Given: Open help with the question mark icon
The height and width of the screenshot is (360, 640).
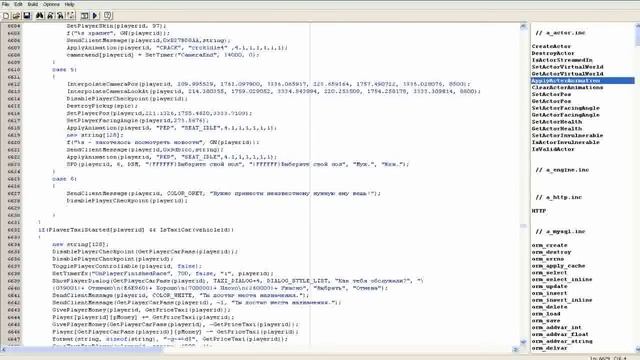Looking at the screenshot, I should pos(108,16).
